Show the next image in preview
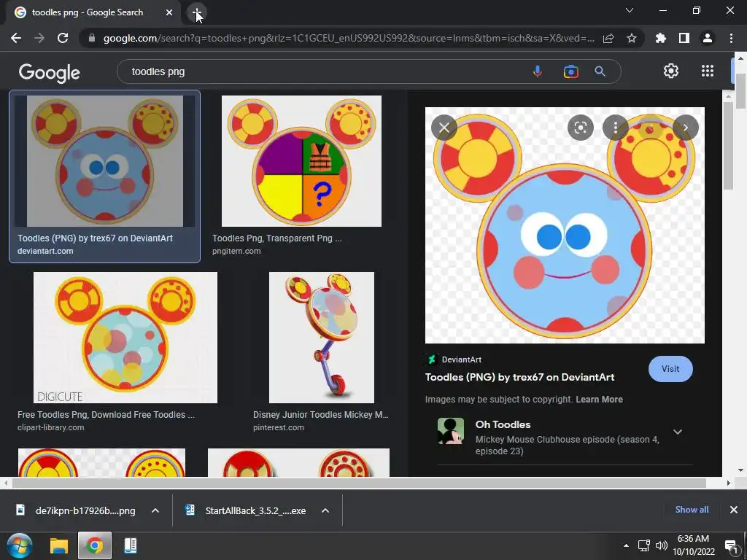The image size is (747, 560). [x=686, y=128]
